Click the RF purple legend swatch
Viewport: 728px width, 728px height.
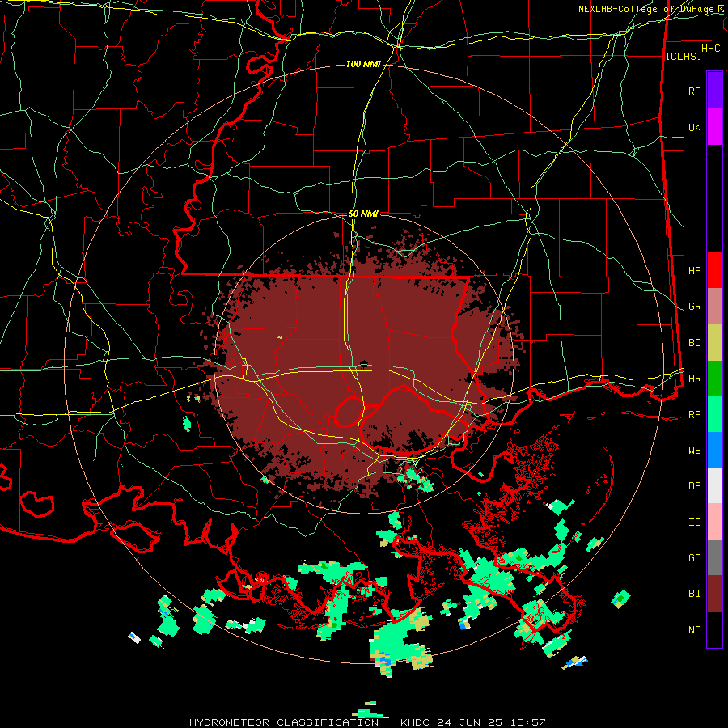click(x=714, y=91)
